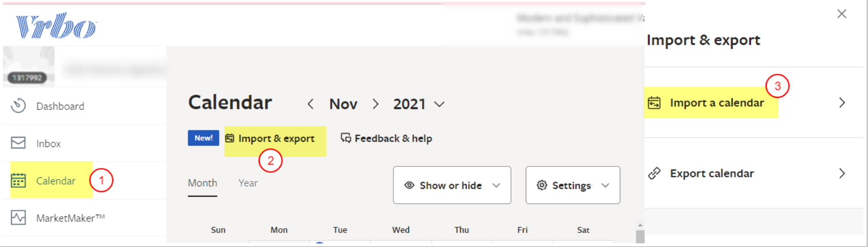868x247 pixels.
Task: Expand Export calendar chevron arrow
Action: point(841,173)
